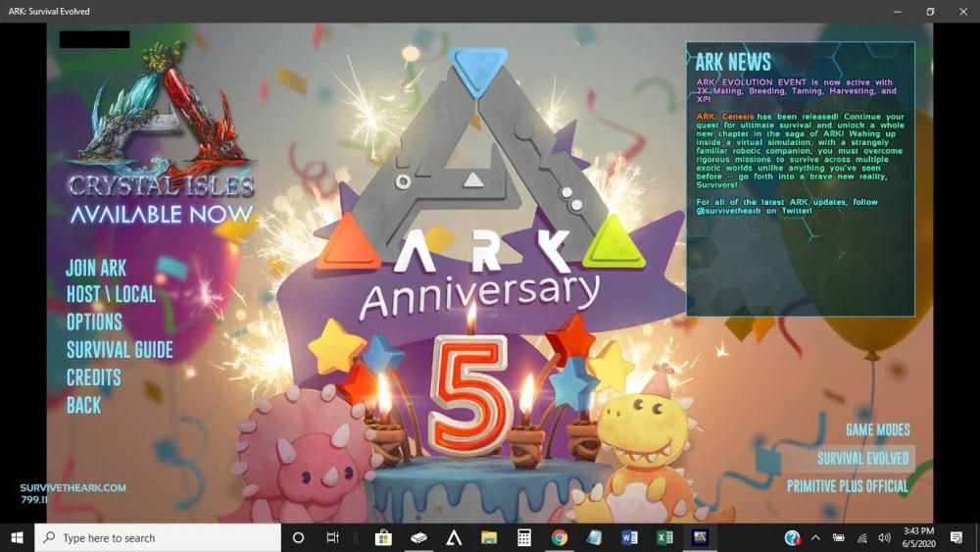Switch to ARK Survival Evolved taskbar window

(700, 537)
